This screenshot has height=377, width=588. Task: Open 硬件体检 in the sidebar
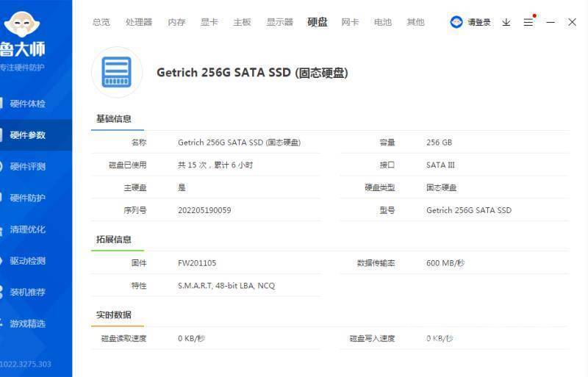click(x=36, y=104)
